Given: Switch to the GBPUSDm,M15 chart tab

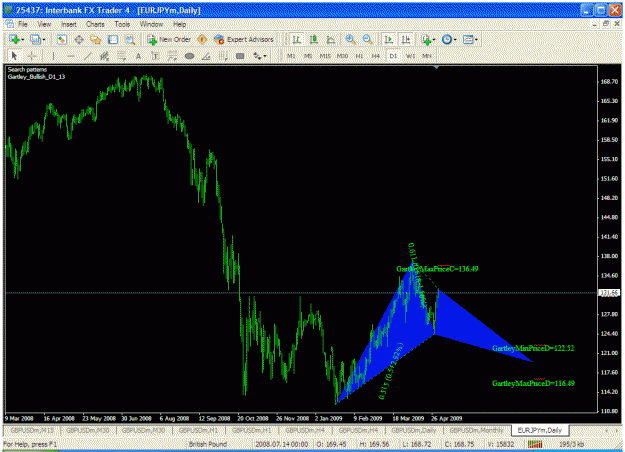Looking at the screenshot, I should tap(32, 430).
